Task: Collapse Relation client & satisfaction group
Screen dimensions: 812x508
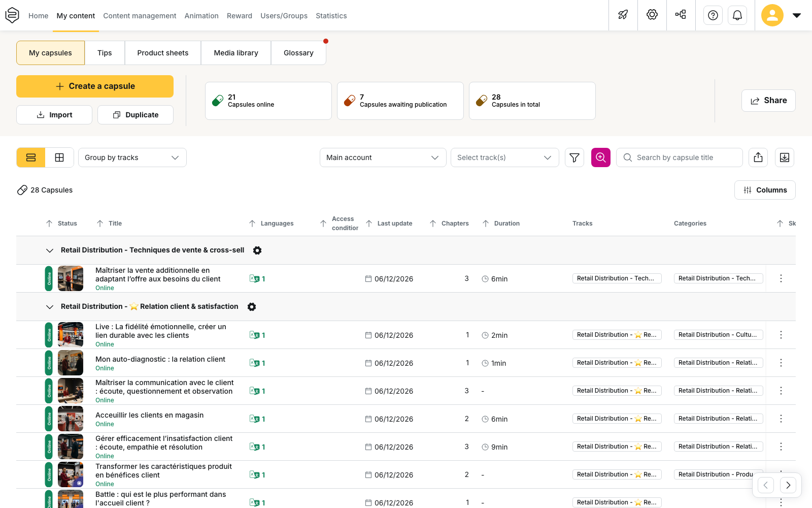Action: point(50,307)
